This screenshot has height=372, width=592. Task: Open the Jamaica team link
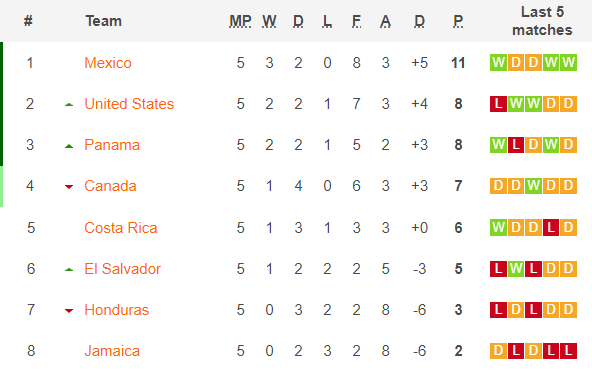click(x=112, y=351)
